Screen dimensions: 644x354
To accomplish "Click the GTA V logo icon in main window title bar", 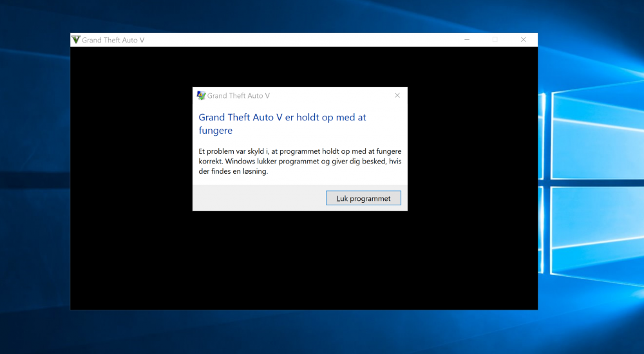I will pyautogui.click(x=76, y=39).
